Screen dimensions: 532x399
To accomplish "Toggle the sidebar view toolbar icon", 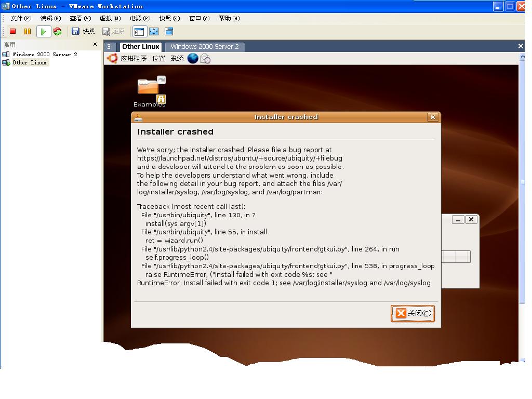I will click(x=139, y=32).
